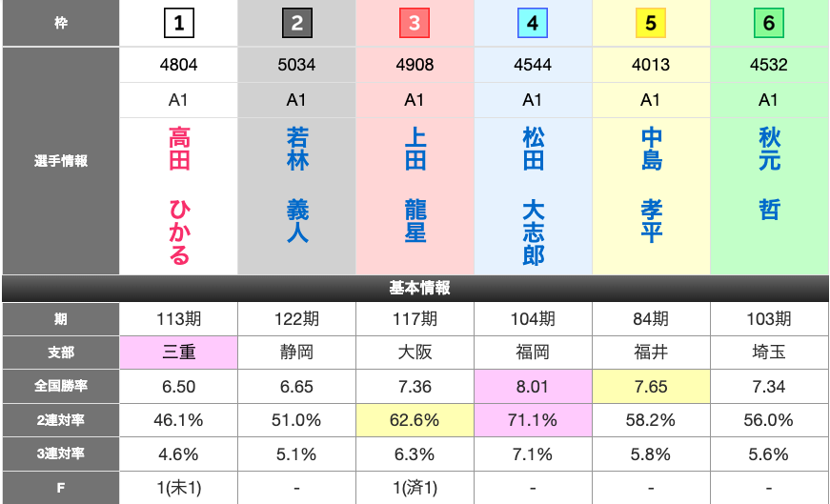Click the red lane 3 number badge
The image size is (830, 504).
(415, 23)
